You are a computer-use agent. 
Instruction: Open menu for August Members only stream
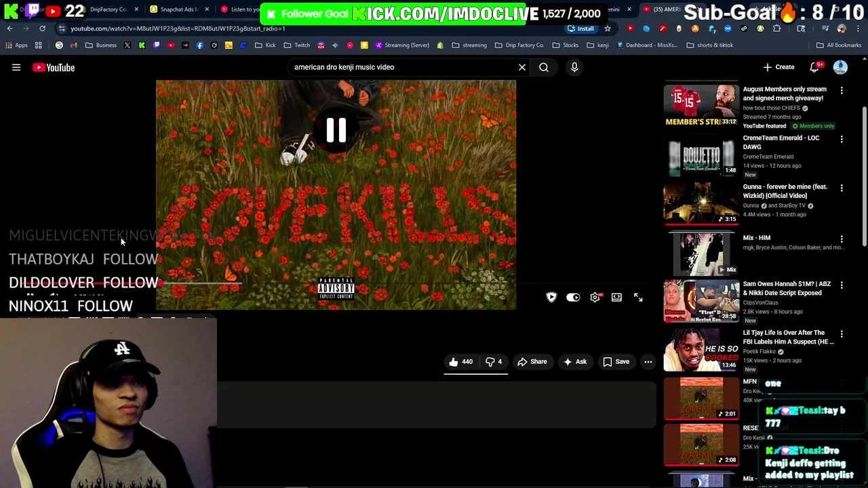842,90
